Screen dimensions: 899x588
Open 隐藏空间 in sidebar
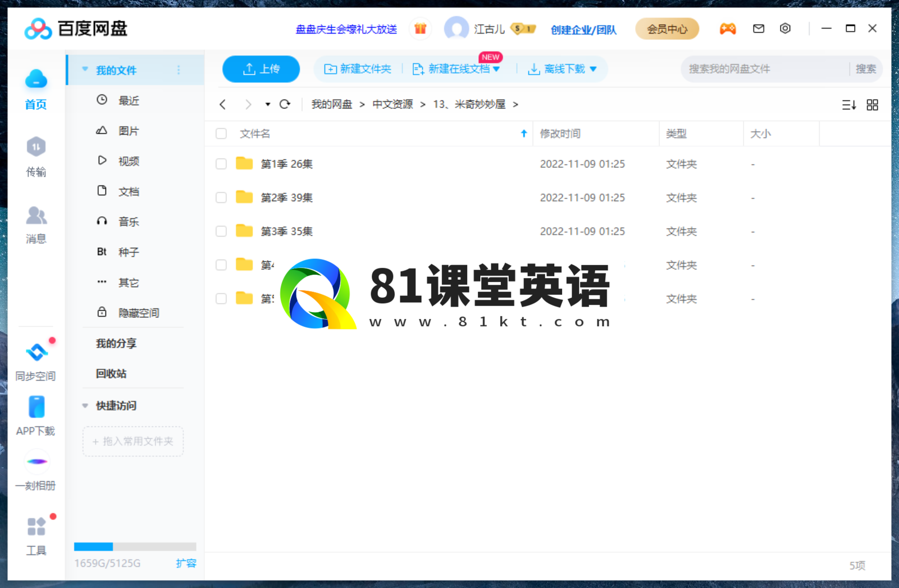[x=139, y=313]
